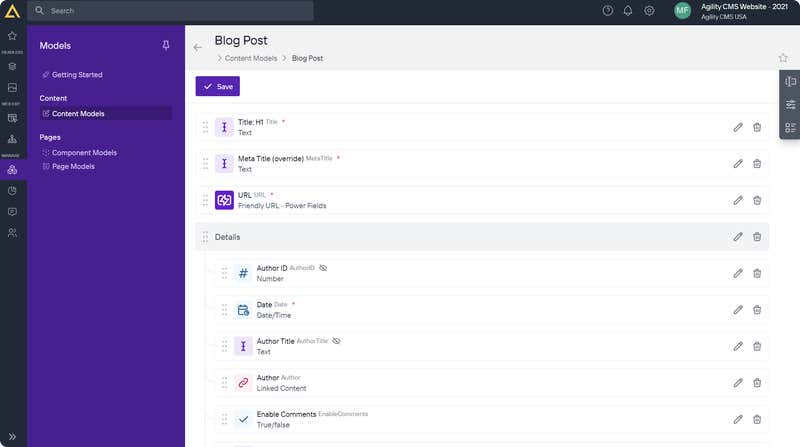Go back using the left arrow

(198, 47)
